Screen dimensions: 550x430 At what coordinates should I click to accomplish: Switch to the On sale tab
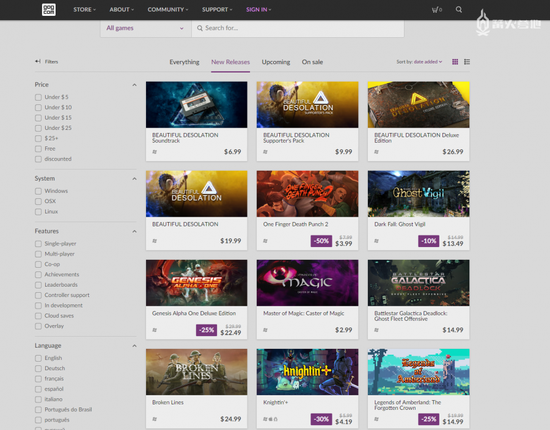[312, 62]
